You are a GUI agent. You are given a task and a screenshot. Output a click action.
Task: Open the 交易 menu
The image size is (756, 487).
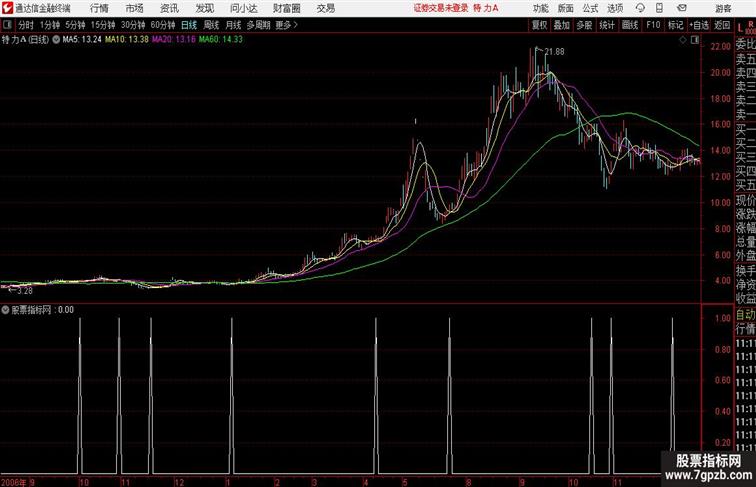pos(325,8)
